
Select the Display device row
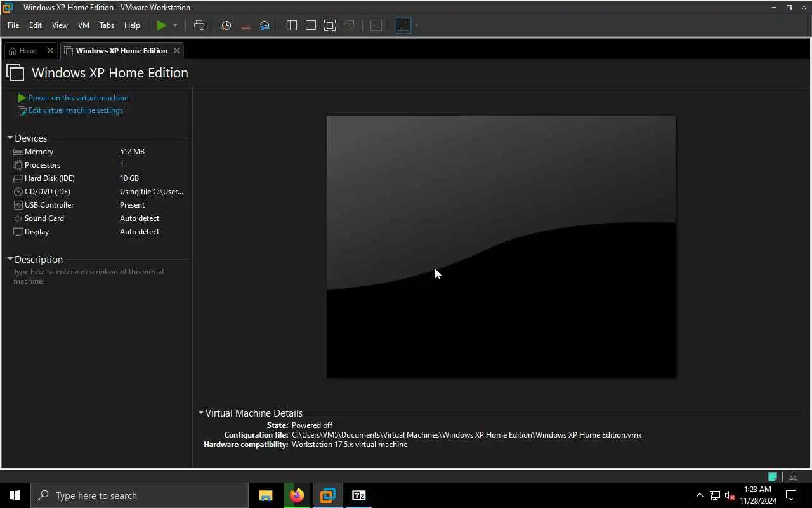[98, 232]
